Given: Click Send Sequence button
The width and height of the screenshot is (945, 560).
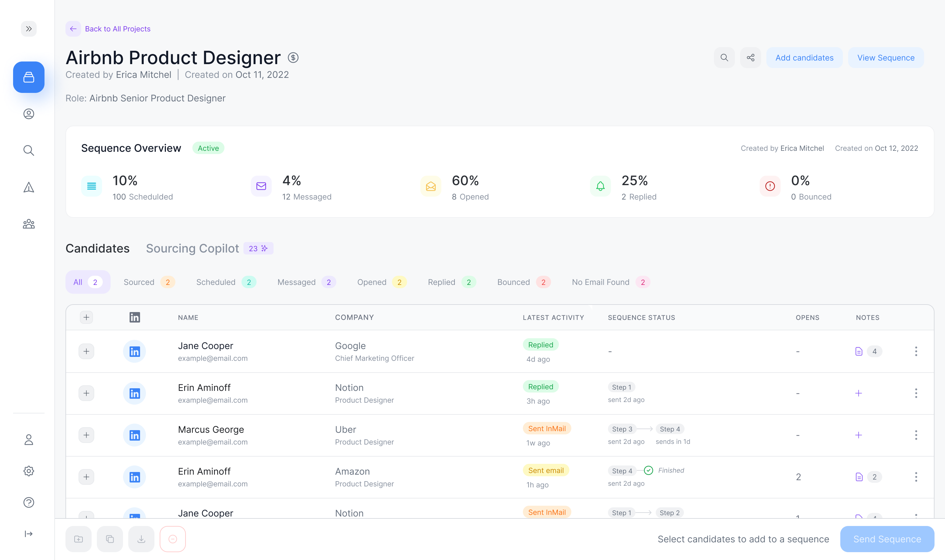Looking at the screenshot, I should point(887,539).
